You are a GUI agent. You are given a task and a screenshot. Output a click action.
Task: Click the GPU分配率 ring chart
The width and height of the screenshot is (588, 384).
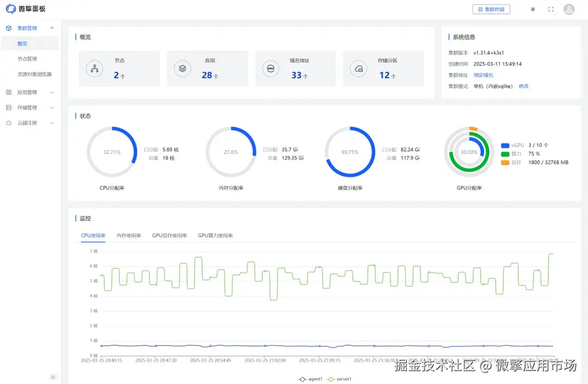[469, 152]
